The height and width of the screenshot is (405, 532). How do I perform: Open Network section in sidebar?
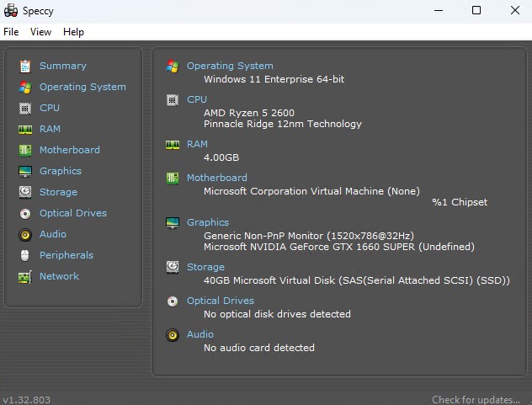60,276
